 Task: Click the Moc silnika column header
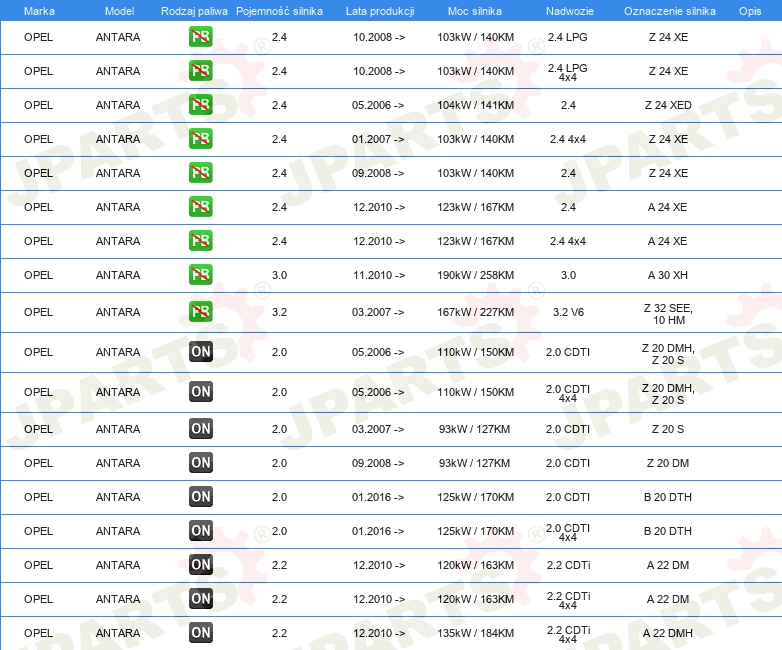[x=476, y=10]
